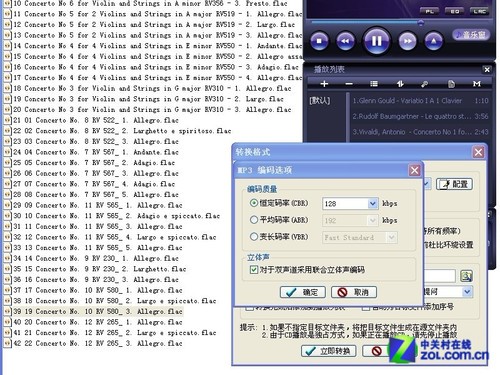Screen dimensions: 500x375
Task: Open the 音乐窗 music window button
Action: (x=471, y=35)
